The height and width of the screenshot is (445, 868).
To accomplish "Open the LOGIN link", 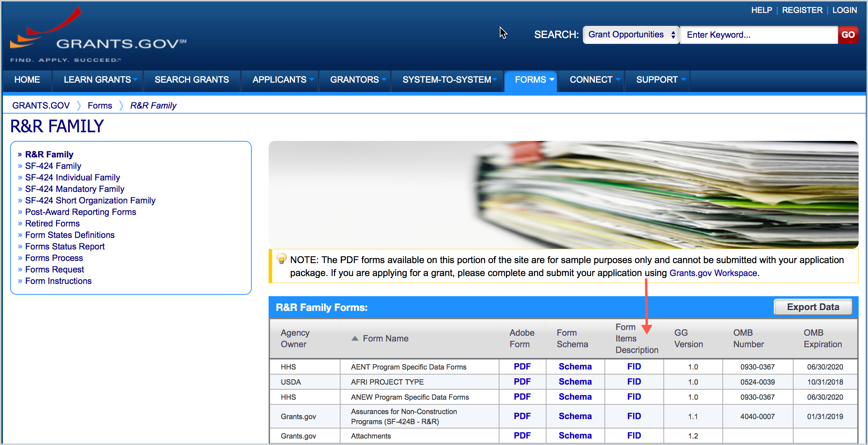I will pos(845,10).
